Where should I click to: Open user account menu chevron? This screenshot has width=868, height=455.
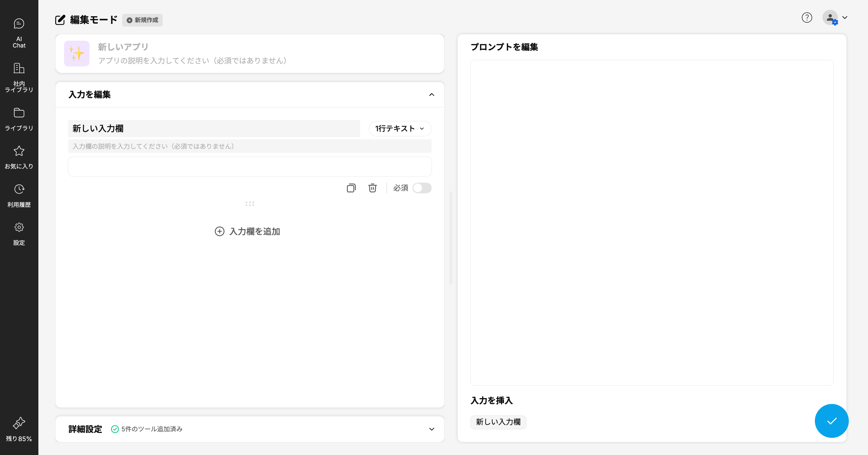point(845,17)
